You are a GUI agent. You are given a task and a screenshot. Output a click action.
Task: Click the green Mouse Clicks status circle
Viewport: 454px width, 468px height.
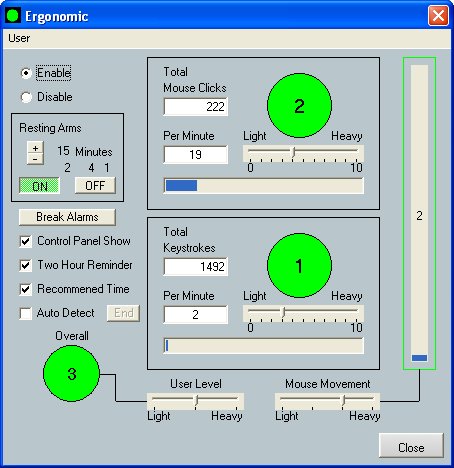click(299, 106)
